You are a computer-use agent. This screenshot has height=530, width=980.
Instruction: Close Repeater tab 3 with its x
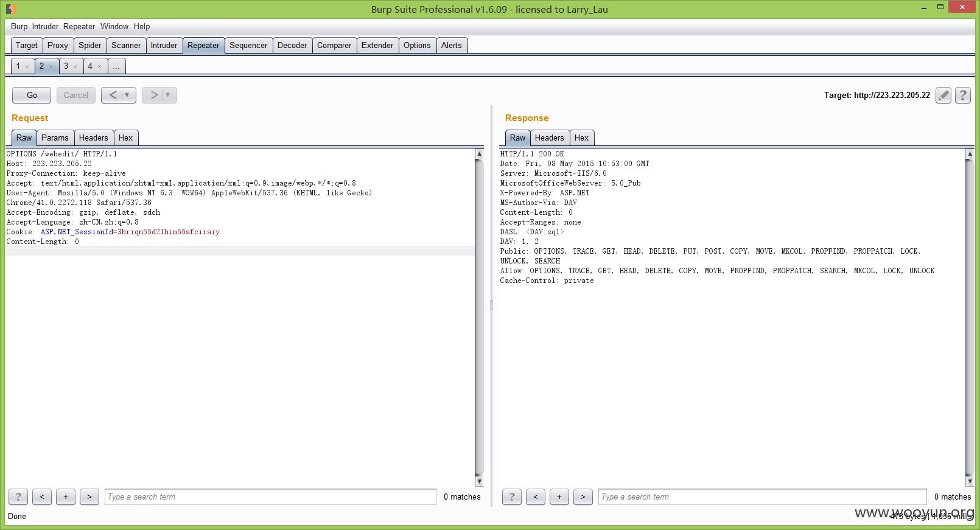coord(75,66)
